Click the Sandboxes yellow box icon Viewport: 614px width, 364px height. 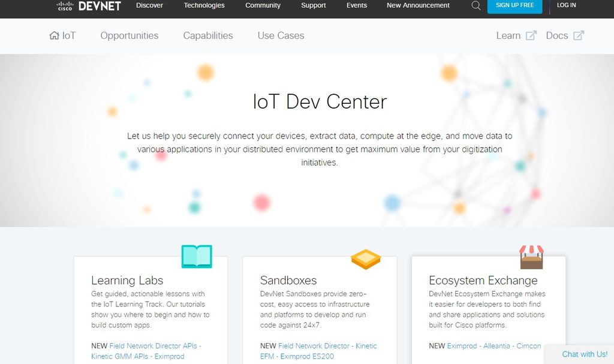pyautogui.click(x=366, y=259)
